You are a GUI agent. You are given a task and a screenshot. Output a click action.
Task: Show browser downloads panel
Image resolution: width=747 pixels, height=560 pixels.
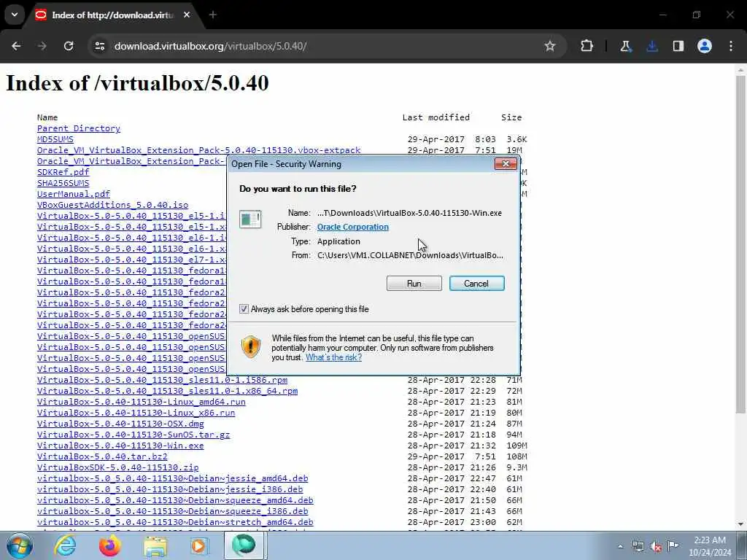pos(652,46)
